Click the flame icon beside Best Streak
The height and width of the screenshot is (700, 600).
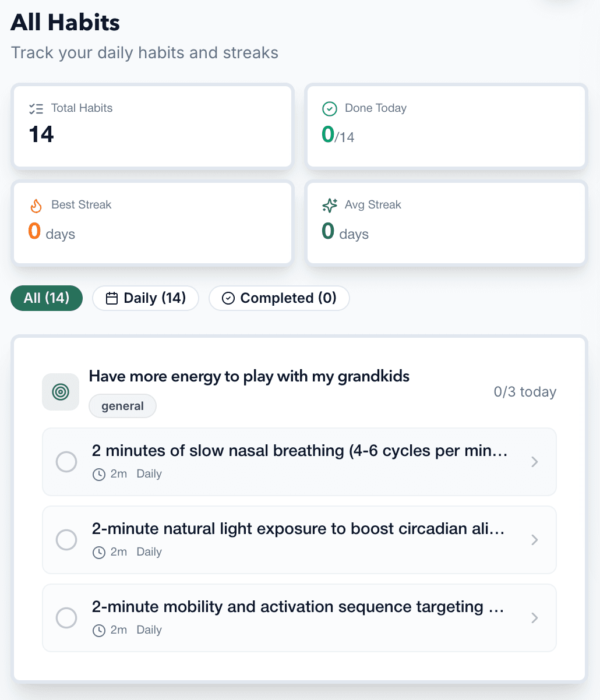tap(36, 206)
